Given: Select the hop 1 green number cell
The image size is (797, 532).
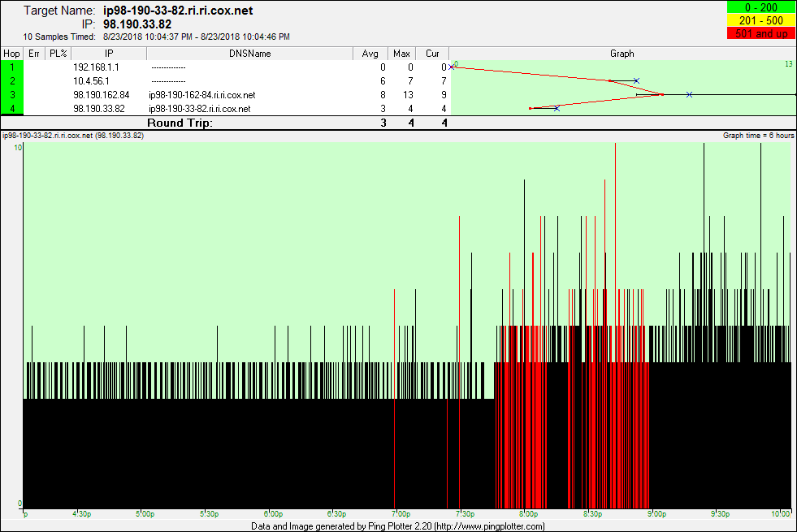Looking at the screenshot, I should [x=12, y=67].
